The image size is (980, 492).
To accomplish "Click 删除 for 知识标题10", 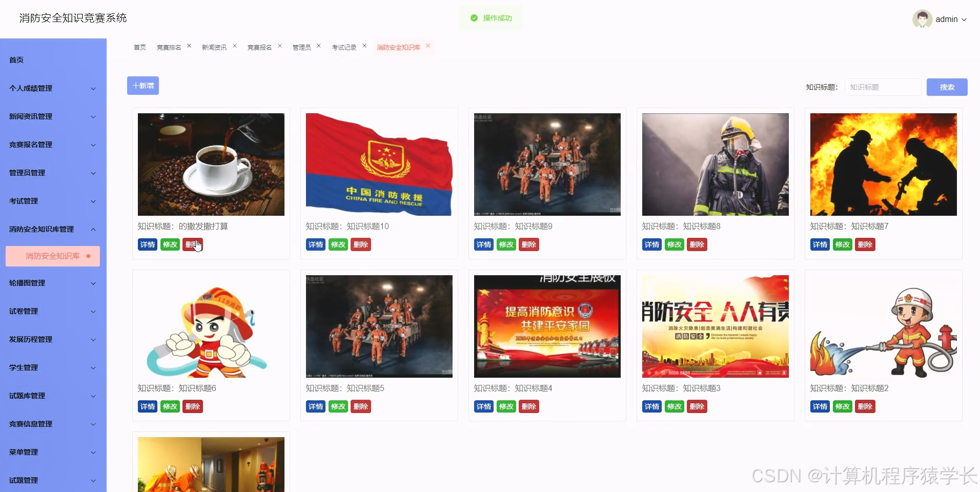I will 361,244.
